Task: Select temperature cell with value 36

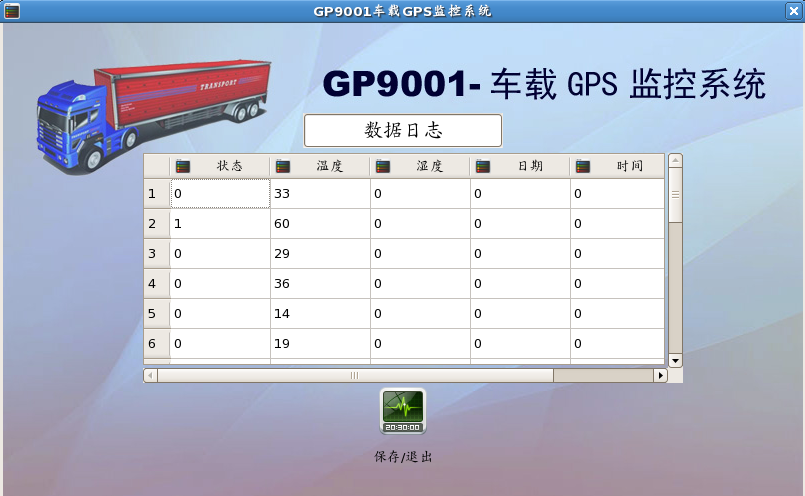Action: [x=320, y=283]
